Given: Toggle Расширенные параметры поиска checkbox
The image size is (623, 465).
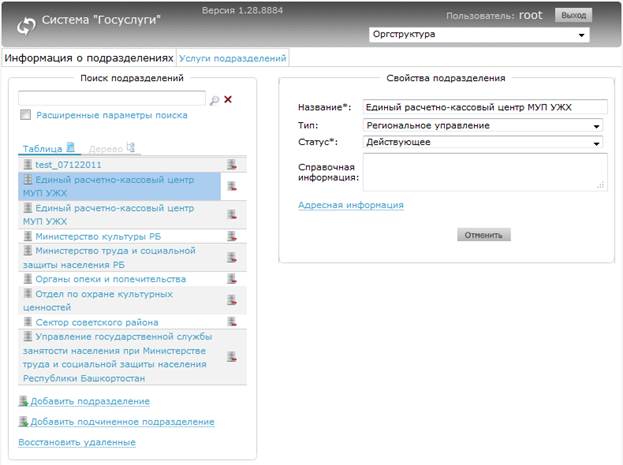Looking at the screenshot, I should [x=25, y=115].
